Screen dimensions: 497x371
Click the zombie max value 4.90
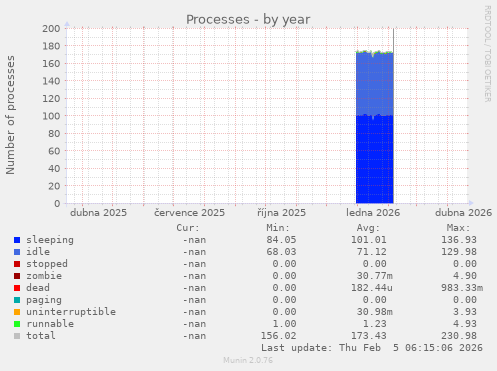click(465, 276)
